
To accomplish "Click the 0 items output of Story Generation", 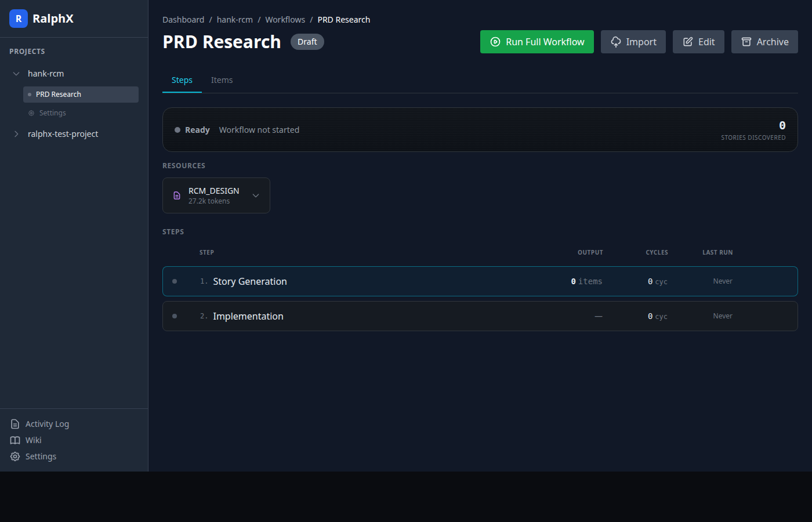I will [586, 281].
